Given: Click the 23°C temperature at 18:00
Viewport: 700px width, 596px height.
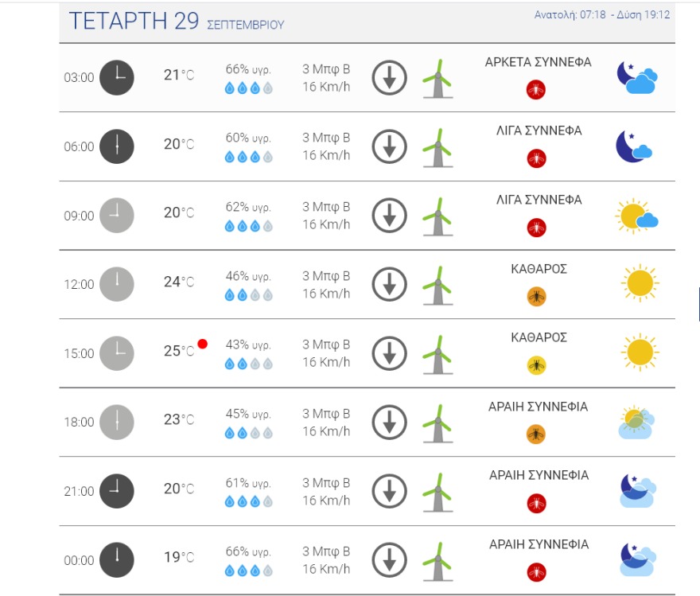Looking at the screenshot, I should (x=178, y=419).
